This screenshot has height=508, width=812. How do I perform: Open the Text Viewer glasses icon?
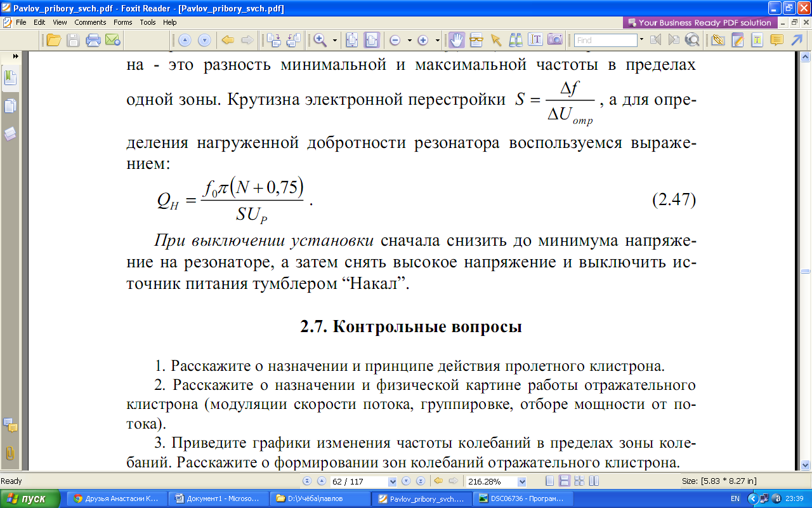[x=476, y=40]
